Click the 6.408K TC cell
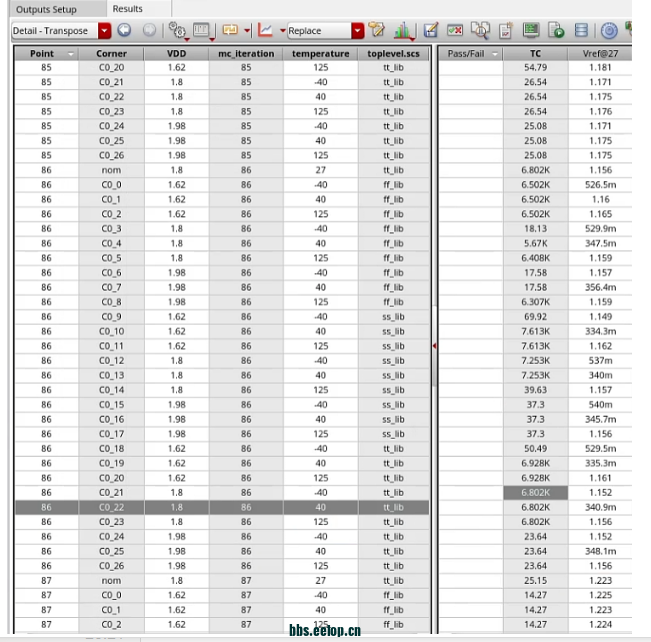This screenshot has height=642, width=651. click(535, 258)
